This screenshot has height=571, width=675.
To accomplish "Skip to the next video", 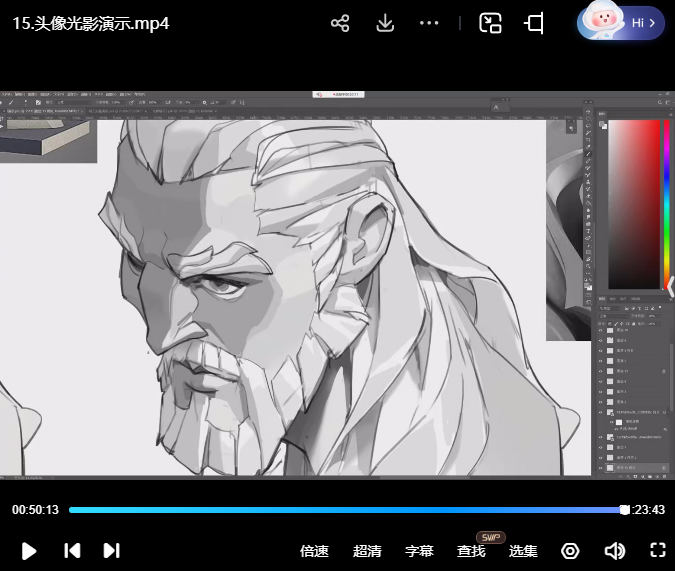I will coord(112,551).
